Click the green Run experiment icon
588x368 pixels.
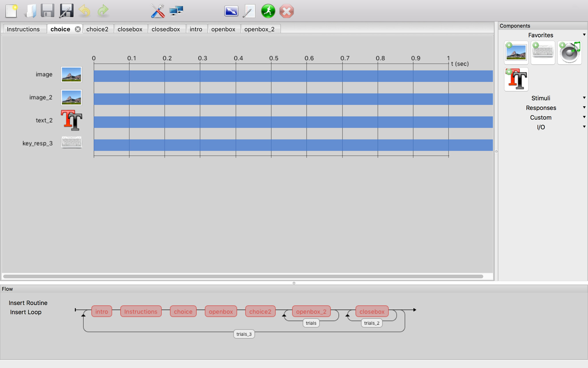coord(268,11)
